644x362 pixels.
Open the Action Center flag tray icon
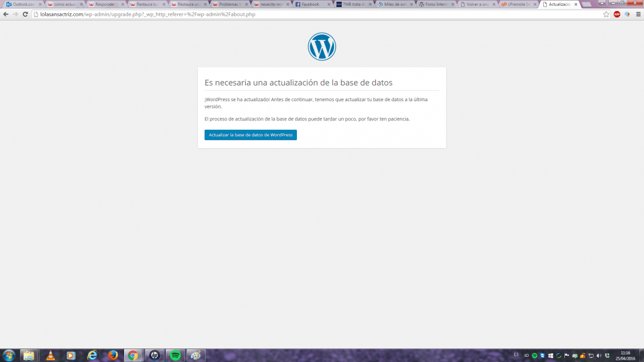(567, 356)
